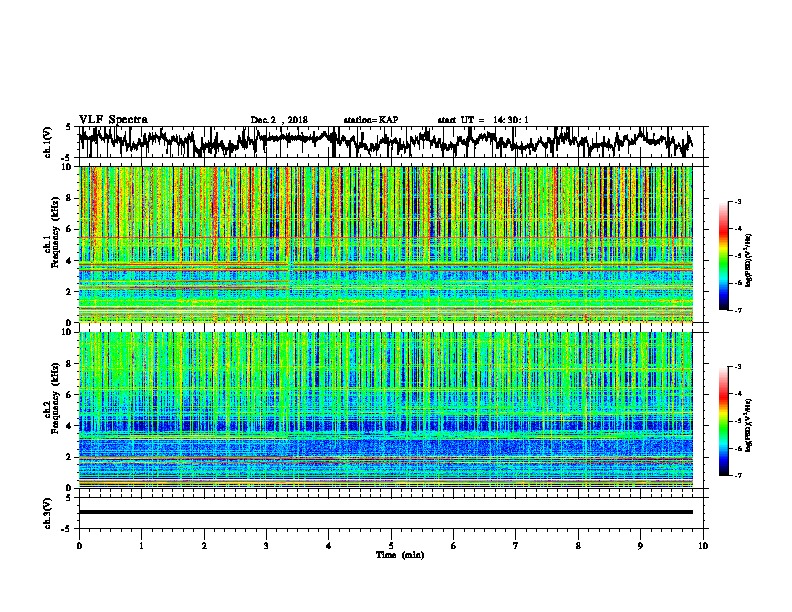Screen dimensions: 792x612
Task: Click the "0" tick label on the time axis
Action: click(x=79, y=546)
